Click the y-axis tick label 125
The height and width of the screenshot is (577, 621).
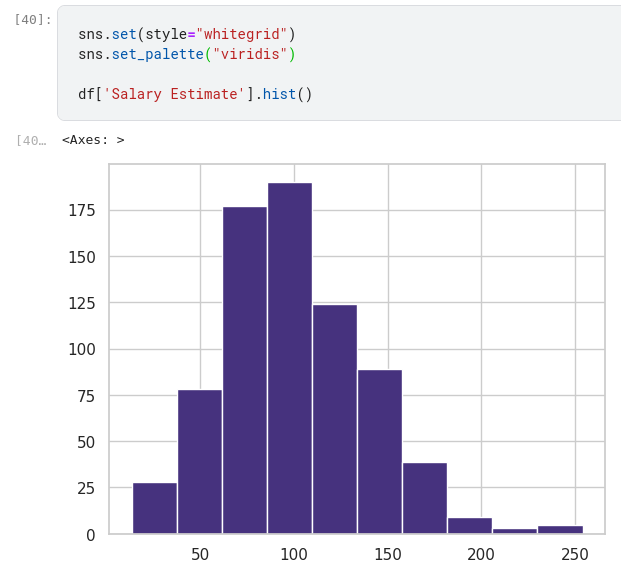click(82, 303)
